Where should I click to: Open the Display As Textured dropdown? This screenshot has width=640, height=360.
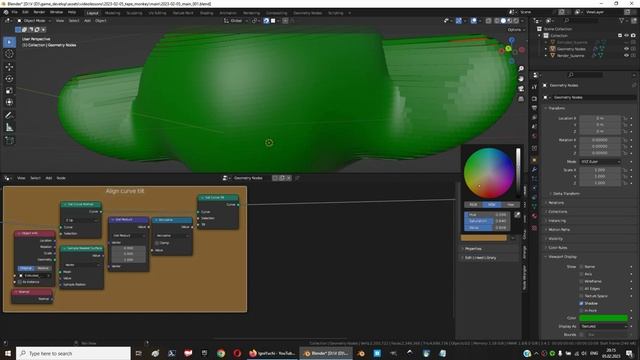pos(603,326)
